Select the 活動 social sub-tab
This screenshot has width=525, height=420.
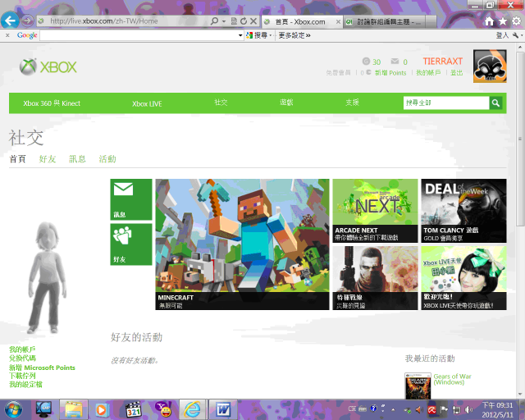pos(107,159)
